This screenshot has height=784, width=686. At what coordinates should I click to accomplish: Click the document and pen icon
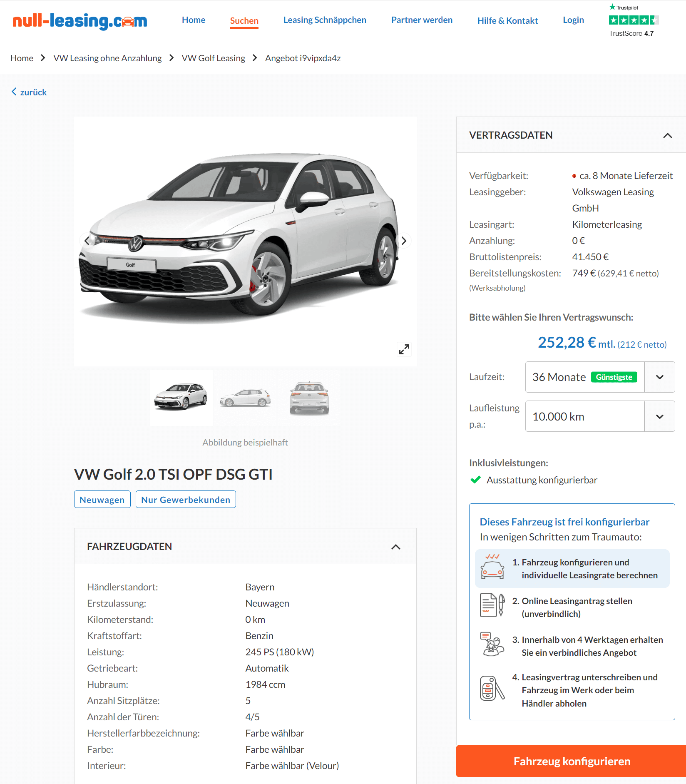[x=492, y=605]
